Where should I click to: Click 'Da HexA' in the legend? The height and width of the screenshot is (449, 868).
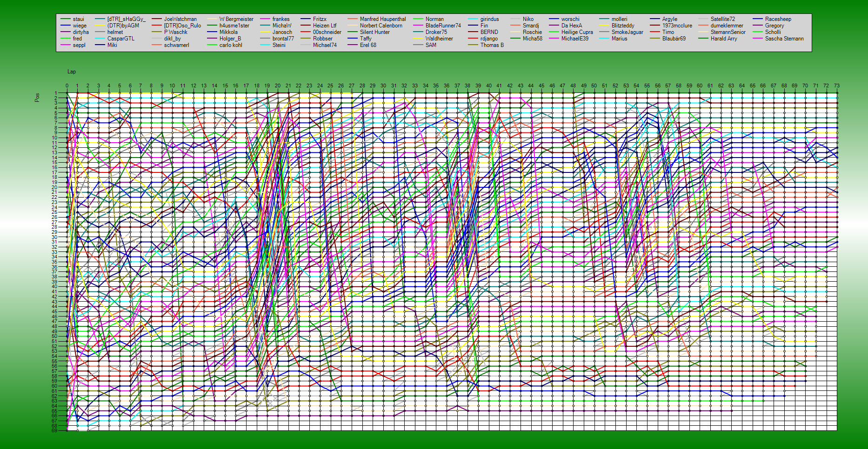click(572, 26)
